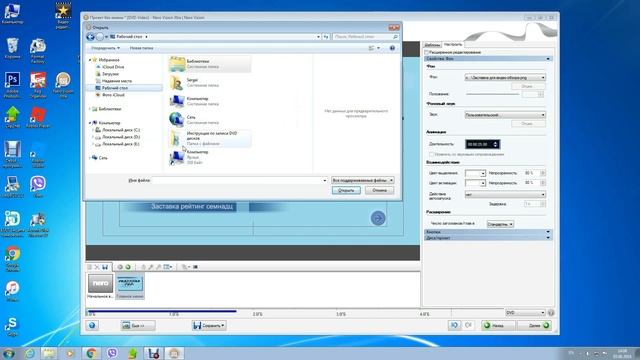
Task: Open the Звук dropdown (Пользовательский)
Action: click(x=505, y=115)
